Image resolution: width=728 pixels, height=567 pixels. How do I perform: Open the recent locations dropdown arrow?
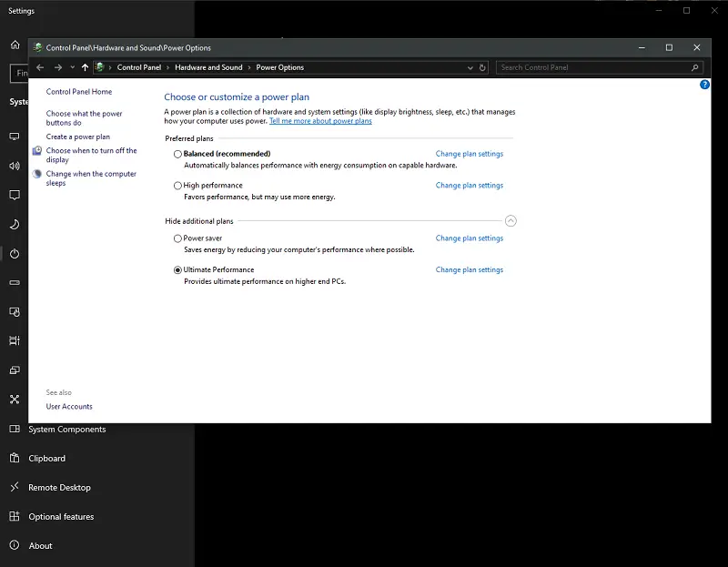(x=71, y=67)
